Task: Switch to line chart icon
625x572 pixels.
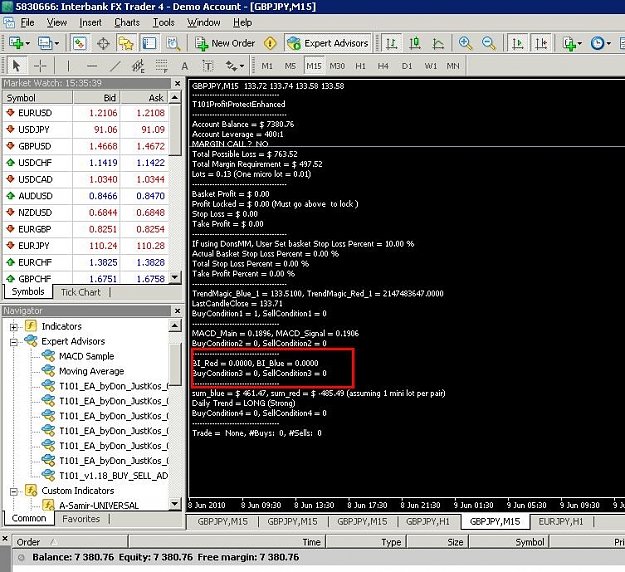Action: pyautogui.click(x=438, y=43)
